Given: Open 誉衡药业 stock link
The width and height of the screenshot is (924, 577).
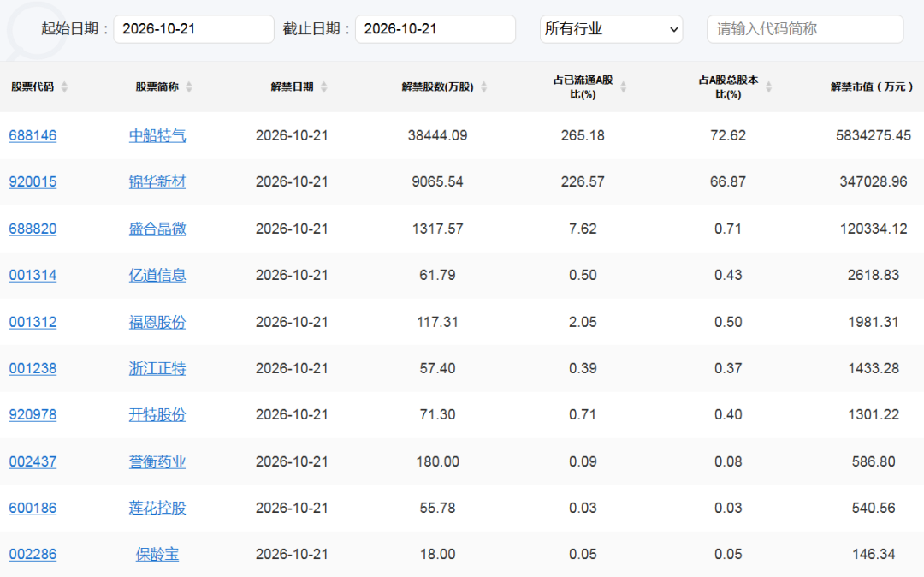Looking at the screenshot, I should (x=157, y=461).
